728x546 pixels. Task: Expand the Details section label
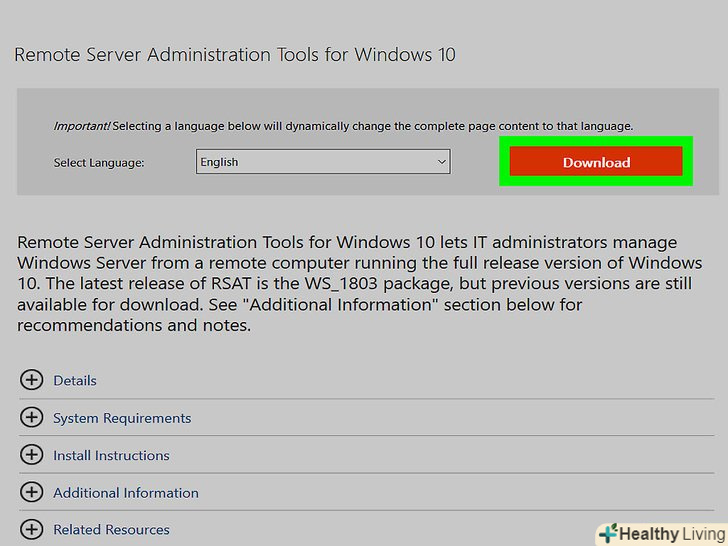tap(75, 381)
